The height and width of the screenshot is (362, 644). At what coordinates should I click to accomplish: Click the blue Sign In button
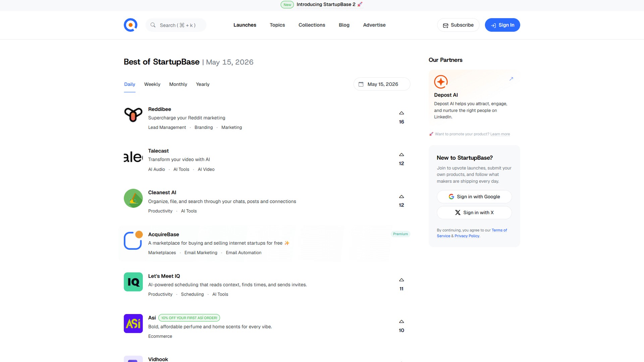[502, 25]
